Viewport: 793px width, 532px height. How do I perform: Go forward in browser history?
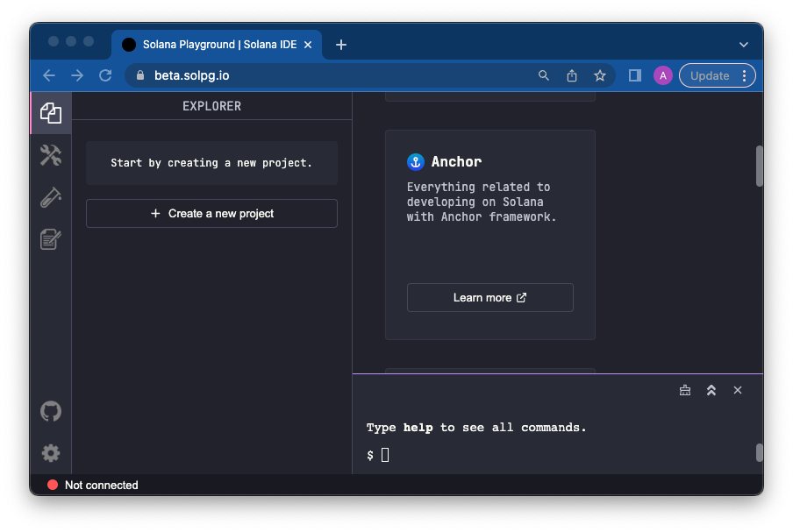pos(77,75)
